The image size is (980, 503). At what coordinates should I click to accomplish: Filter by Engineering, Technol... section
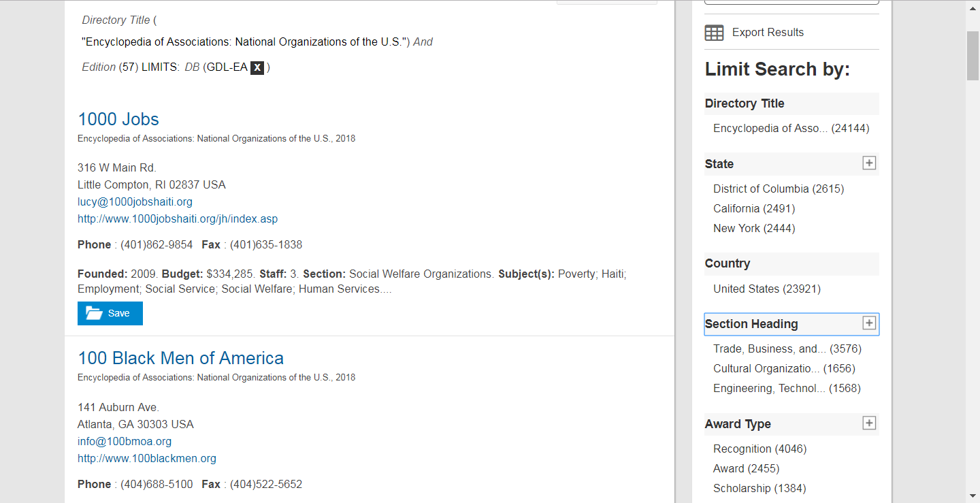tap(787, 388)
